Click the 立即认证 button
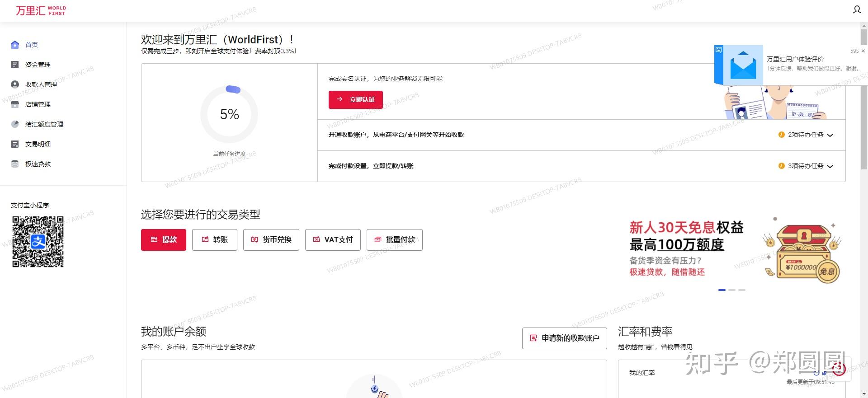The height and width of the screenshot is (398, 868). (356, 99)
